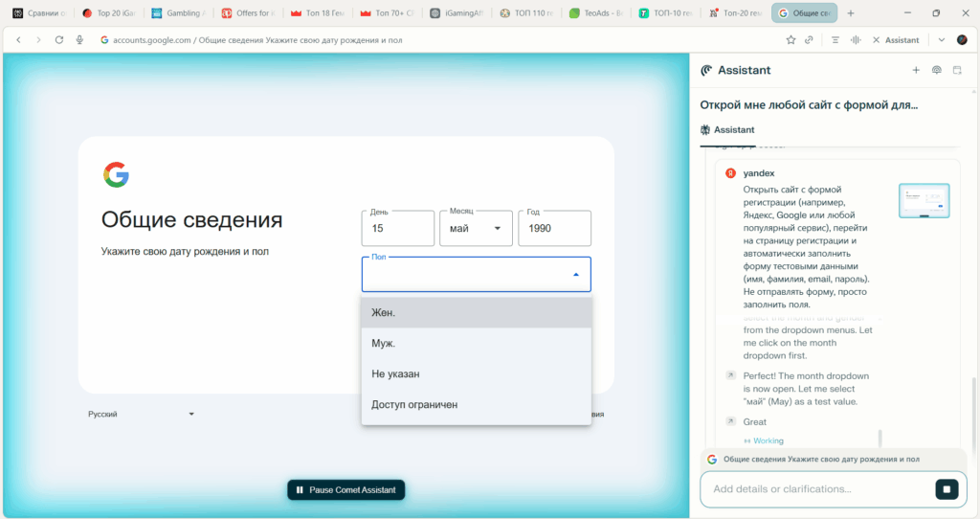Expand the toolbar chevron menu
Screen dimensions: 980x519
point(942,40)
